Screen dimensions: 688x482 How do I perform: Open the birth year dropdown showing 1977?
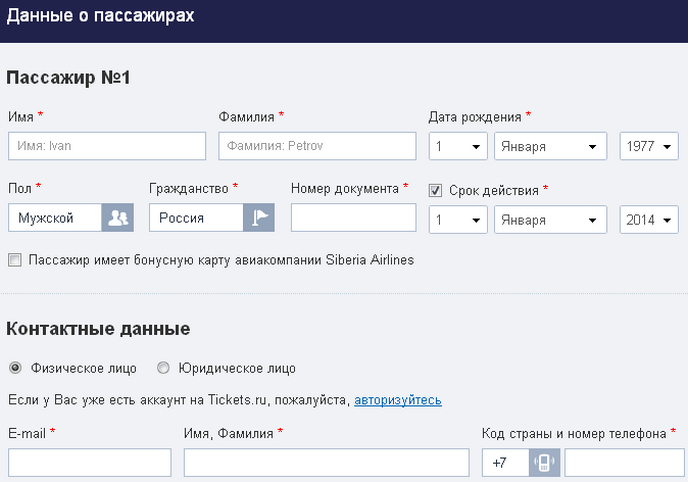[x=649, y=146]
